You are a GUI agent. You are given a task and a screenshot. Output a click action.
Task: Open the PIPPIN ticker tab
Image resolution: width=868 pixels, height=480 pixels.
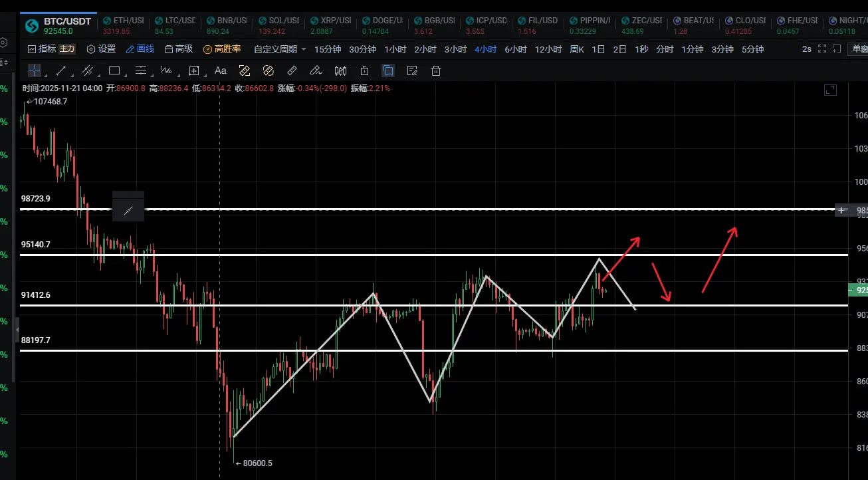(x=590, y=25)
